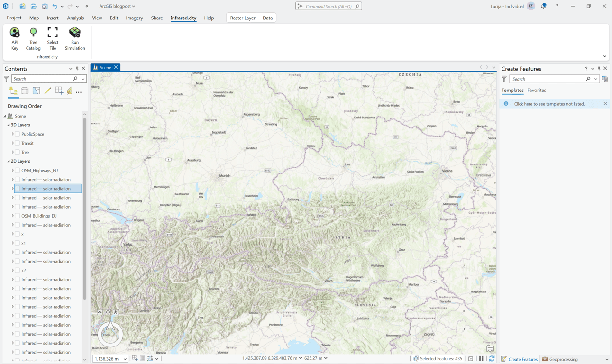Undo the last action
Image resolution: width=612 pixels, height=364 pixels.
click(55, 6)
